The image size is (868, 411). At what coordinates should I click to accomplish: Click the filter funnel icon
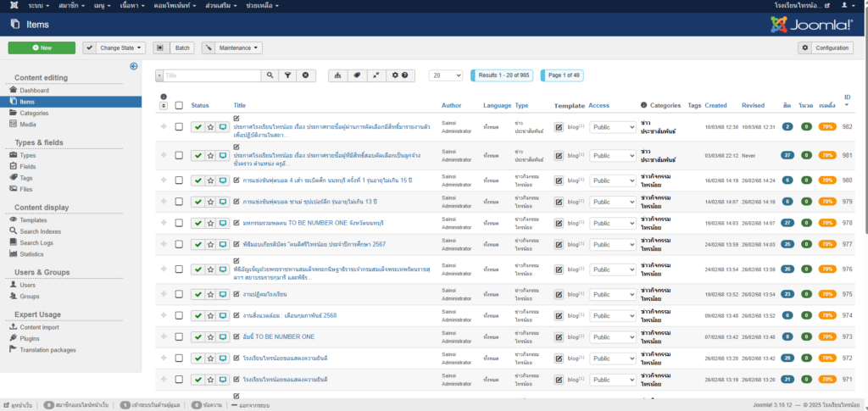coord(288,75)
